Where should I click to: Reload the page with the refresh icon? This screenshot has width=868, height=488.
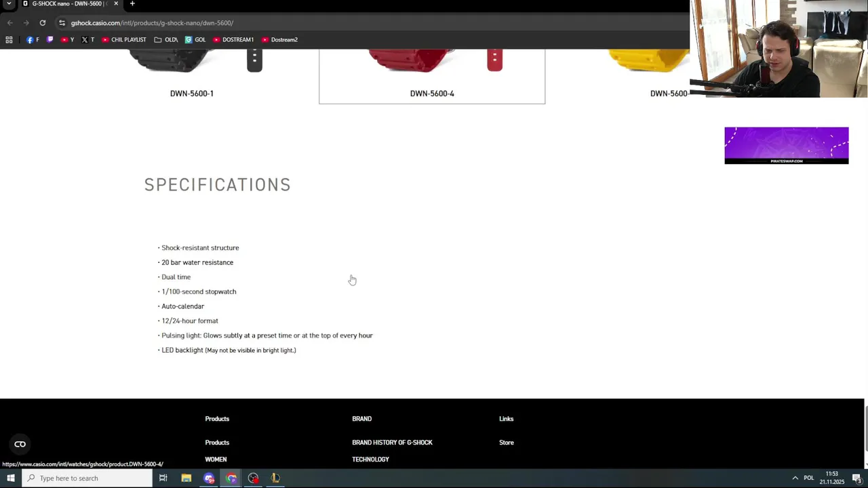pyautogui.click(x=42, y=22)
